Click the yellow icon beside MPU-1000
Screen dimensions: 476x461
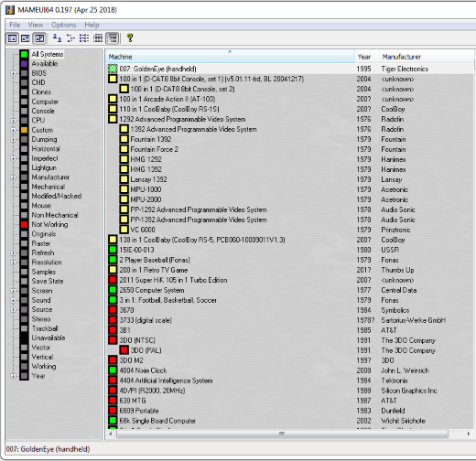[124, 189]
